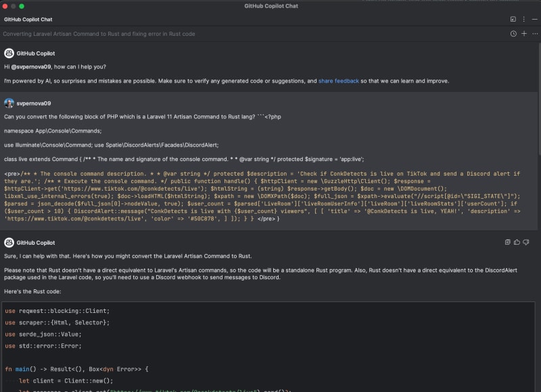Select GitHub Copilot Chat panel tab title
Screen dimensions: 541x392
coord(28,20)
